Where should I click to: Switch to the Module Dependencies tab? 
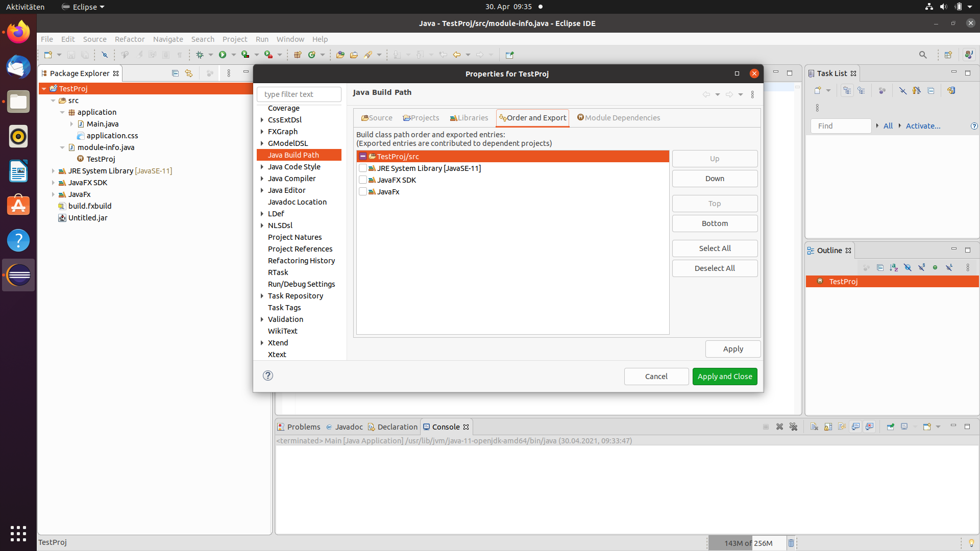618,118
